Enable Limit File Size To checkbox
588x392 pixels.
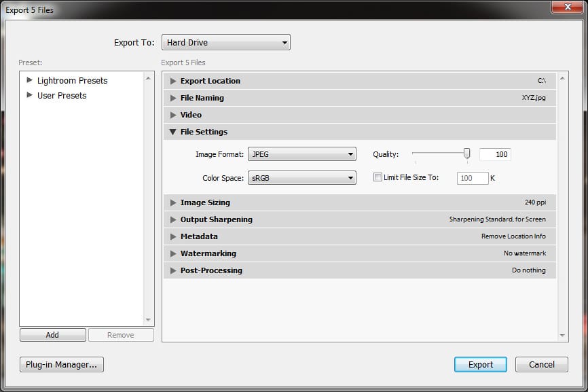[378, 178]
